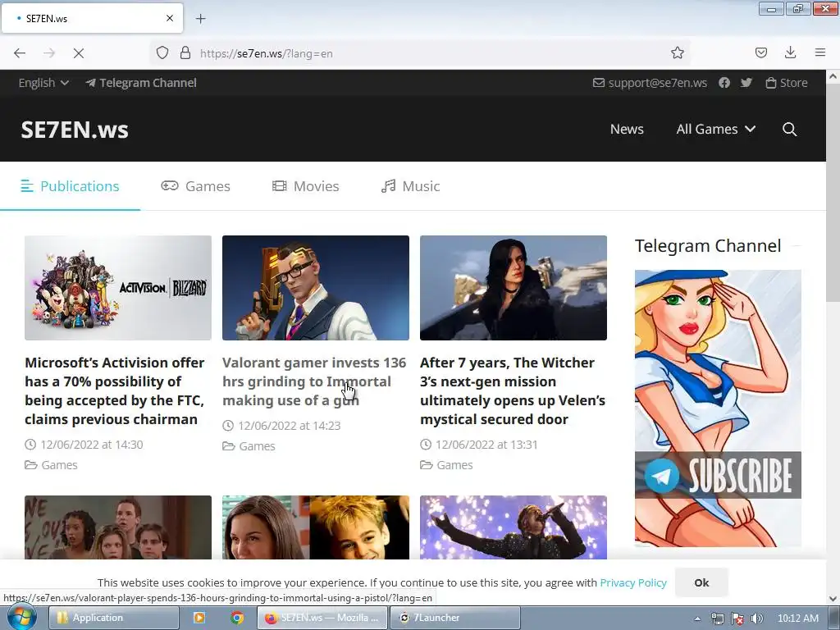This screenshot has height=630, width=840.
Task: Open the News menu item
Action: tap(627, 129)
